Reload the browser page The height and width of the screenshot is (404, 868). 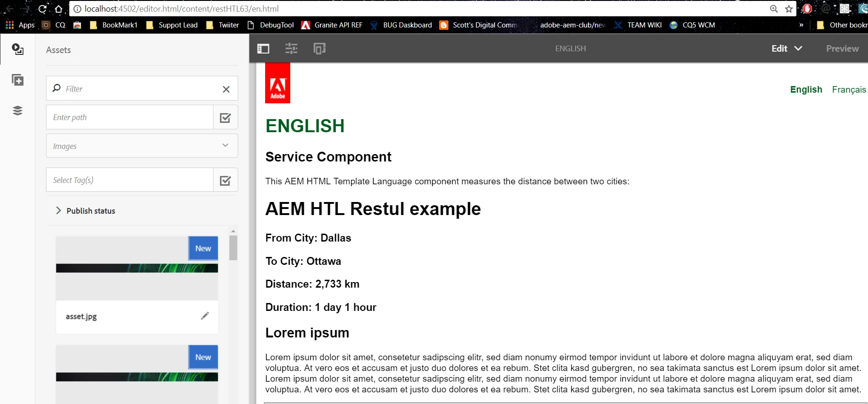tap(42, 9)
